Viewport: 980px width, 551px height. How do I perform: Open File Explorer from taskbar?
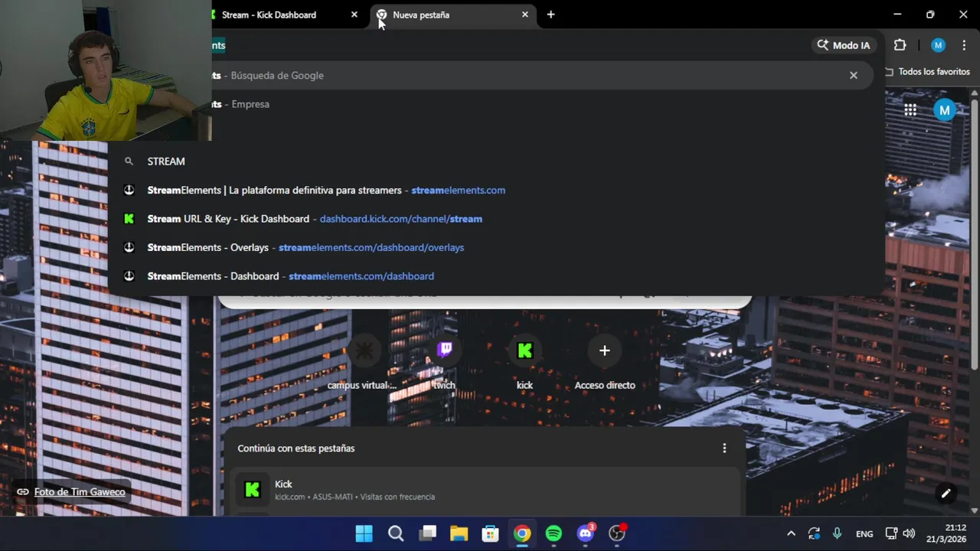[x=459, y=533]
